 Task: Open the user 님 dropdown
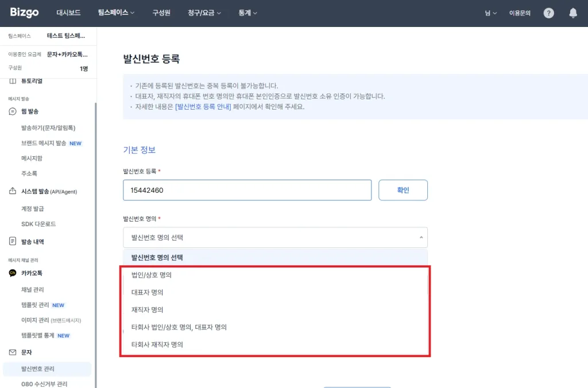coord(490,13)
